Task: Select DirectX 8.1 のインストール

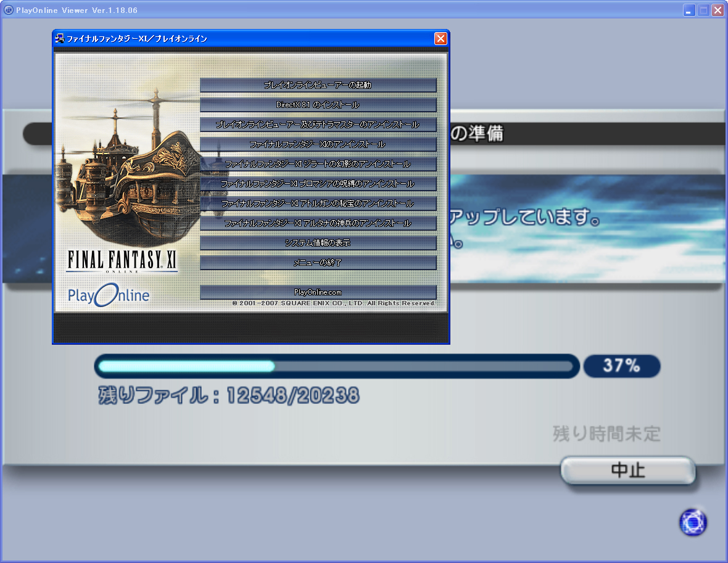Action: (318, 105)
